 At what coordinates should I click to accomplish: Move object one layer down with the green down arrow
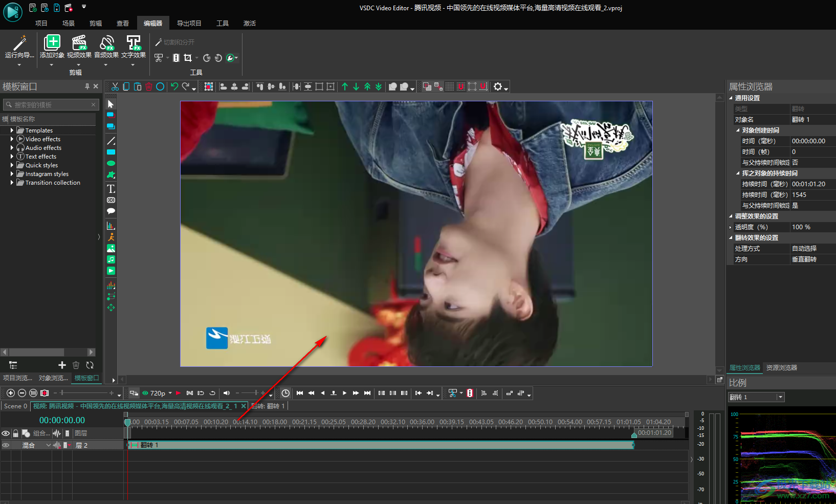pos(356,87)
